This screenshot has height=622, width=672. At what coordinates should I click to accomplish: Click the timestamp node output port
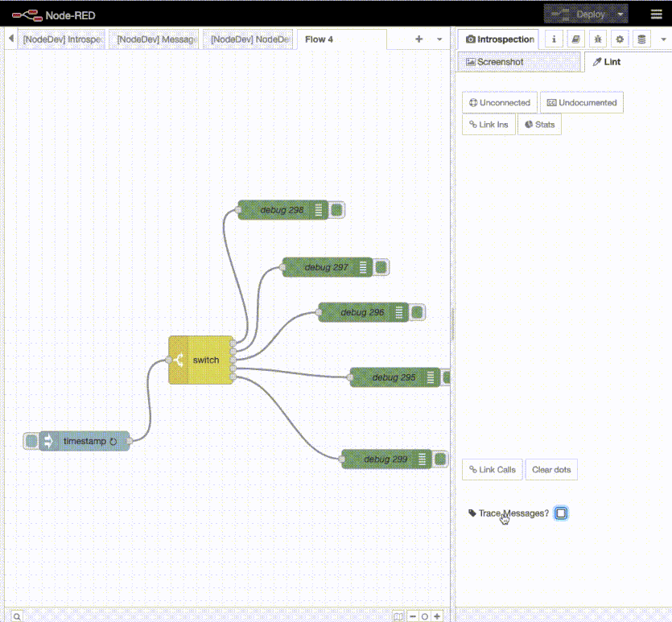click(x=130, y=441)
